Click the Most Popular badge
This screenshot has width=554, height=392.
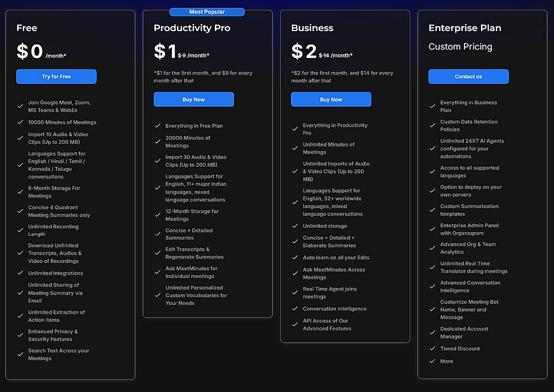click(207, 11)
